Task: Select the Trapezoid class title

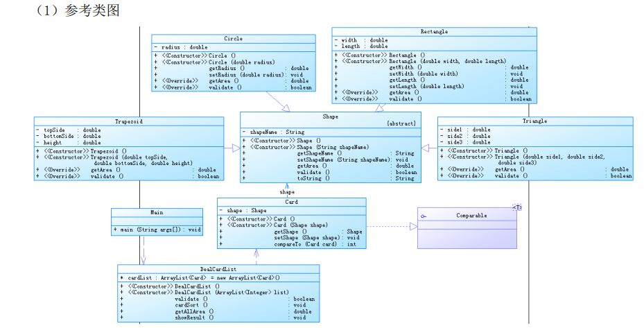Action: click(128, 121)
